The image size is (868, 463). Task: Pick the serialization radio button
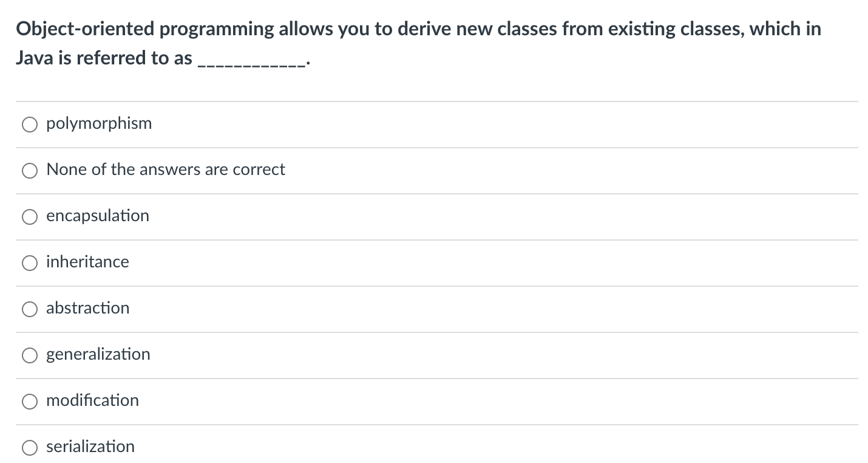click(30, 448)
